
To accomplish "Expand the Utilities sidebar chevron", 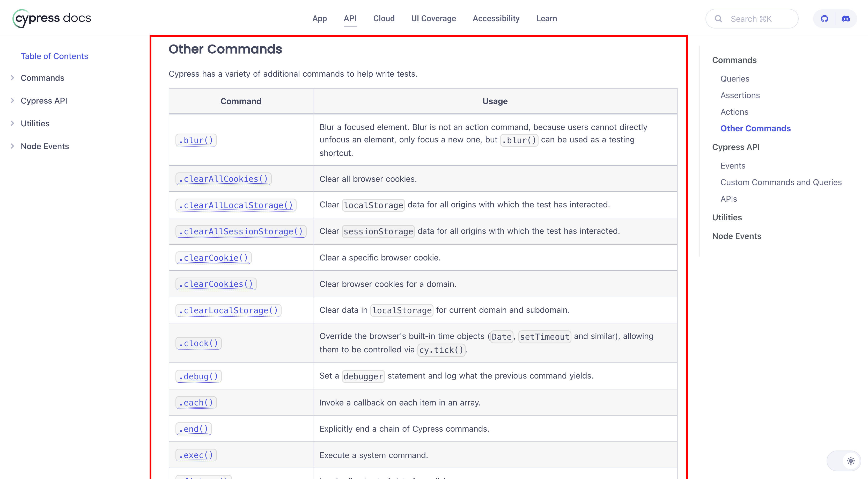I will (x=12, y=123).
